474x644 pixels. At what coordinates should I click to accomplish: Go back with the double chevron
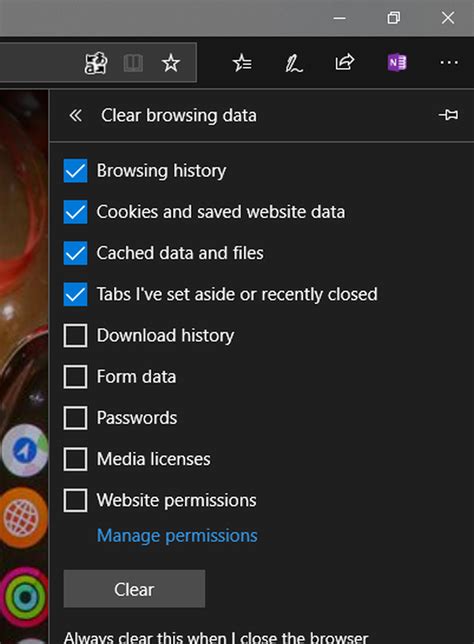tap(76, 115)
